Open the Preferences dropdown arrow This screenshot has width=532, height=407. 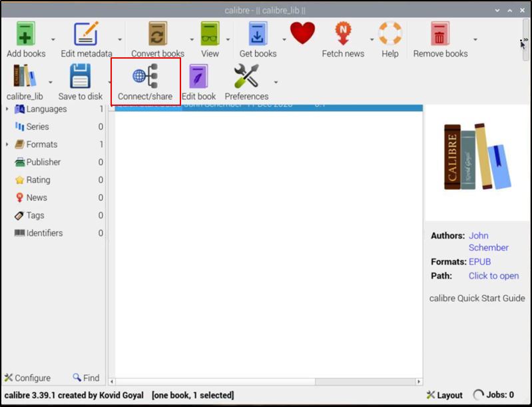tap(276, 83)
